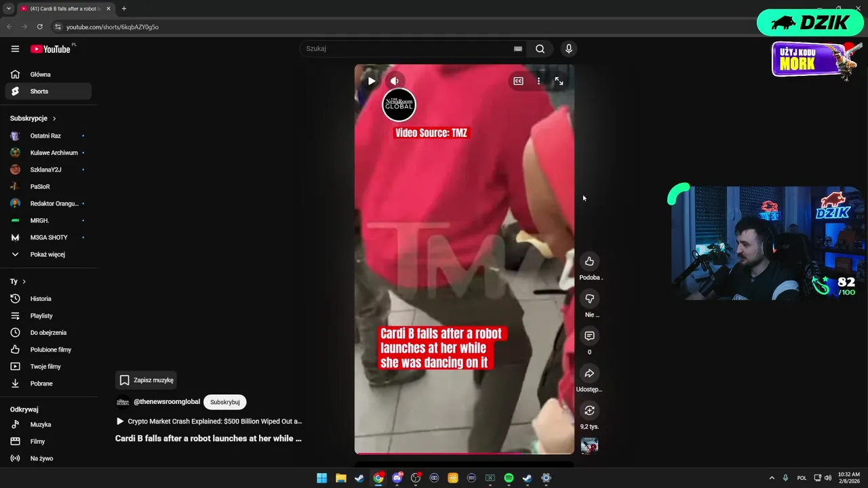
Task: Start voice search with the microphone button
Action: coord(569,49)
